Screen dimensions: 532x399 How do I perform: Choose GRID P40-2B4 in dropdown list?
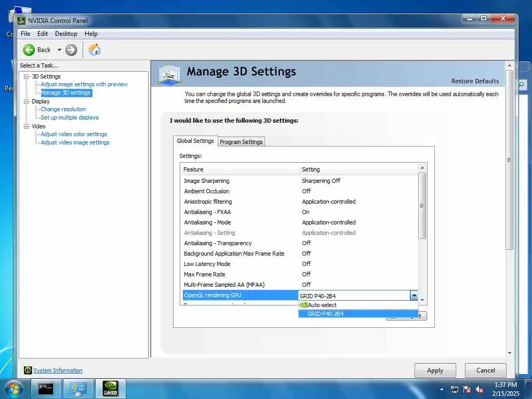click(x=358, y=314)
